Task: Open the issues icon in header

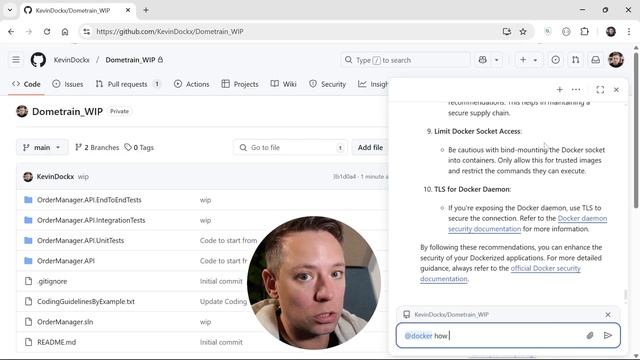Action: 556,60
